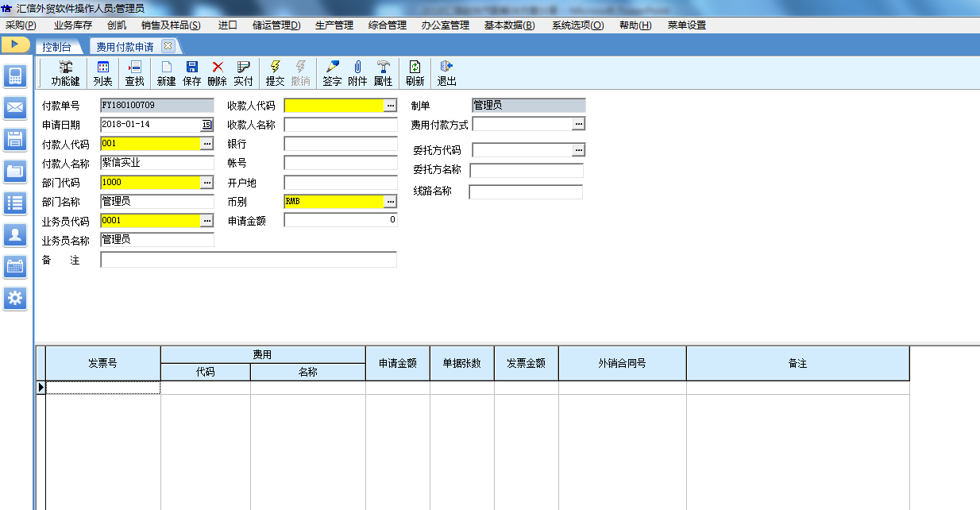Expand the 币别 currency lookup button
Screen dimensions: 980x510
click(x=390, y=202)
